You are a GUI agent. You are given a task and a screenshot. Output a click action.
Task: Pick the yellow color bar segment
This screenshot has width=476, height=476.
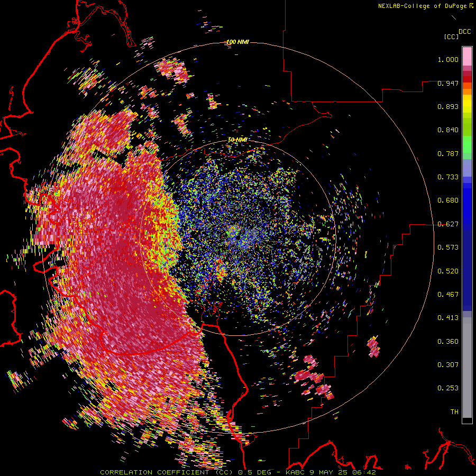(467, 104)
